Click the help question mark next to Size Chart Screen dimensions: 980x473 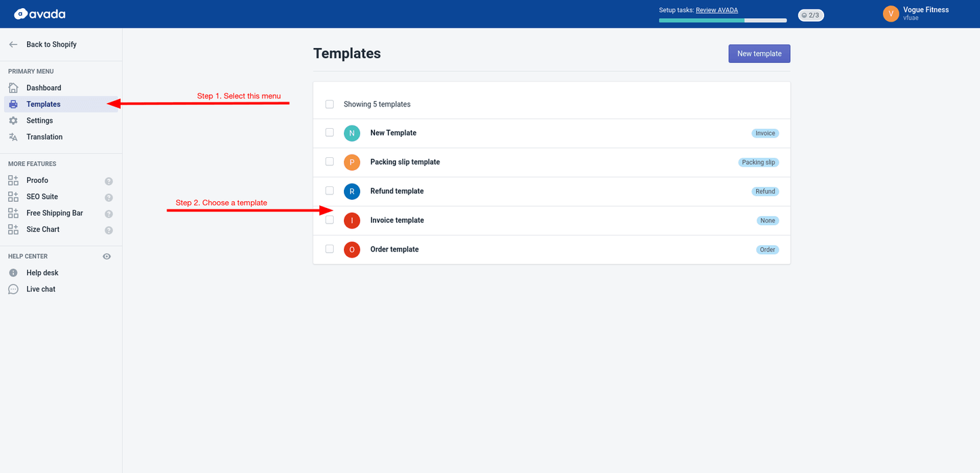tap(109, 230)
